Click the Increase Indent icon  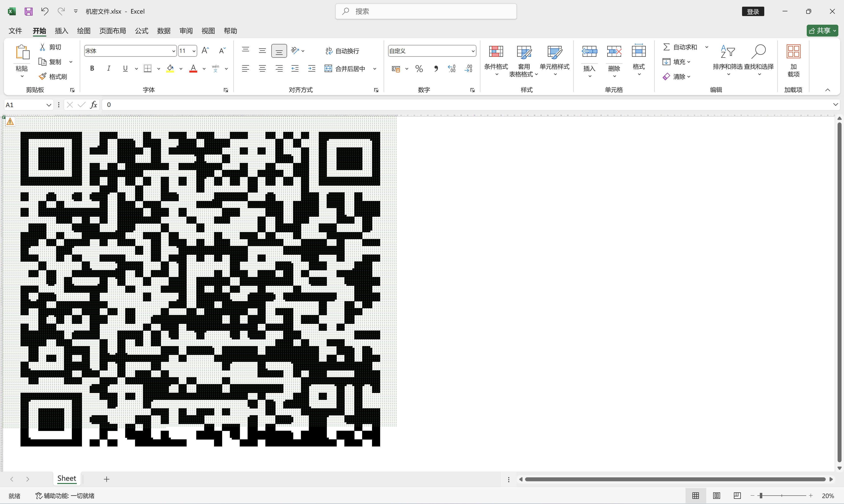312,69
